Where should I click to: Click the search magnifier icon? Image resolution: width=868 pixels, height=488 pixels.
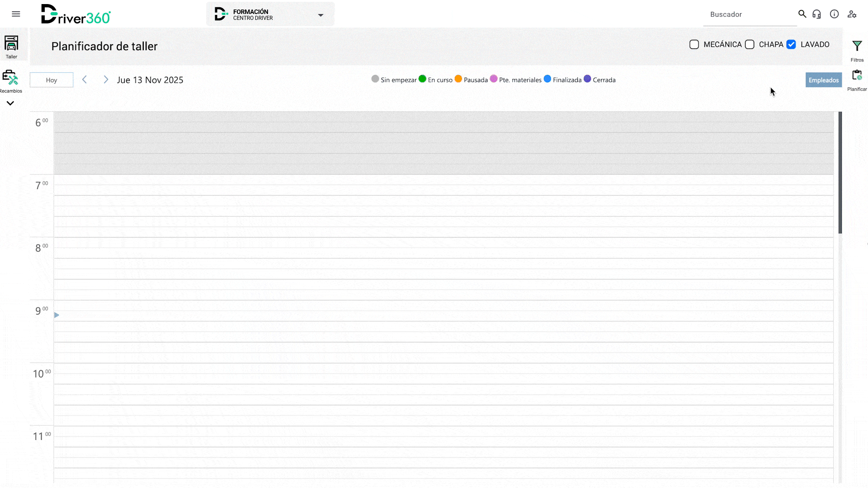pyautogui.click(x=802, y=14)
